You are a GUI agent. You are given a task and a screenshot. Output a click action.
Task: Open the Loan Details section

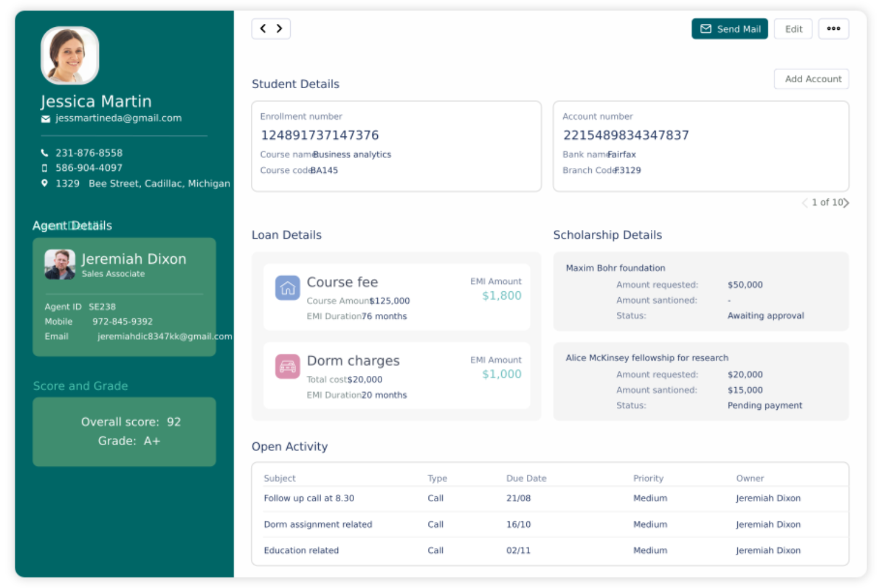point(287,235)
